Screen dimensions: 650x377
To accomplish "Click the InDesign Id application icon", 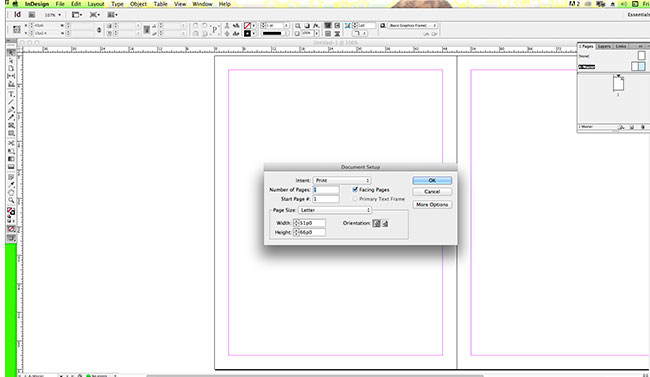I will point(17,15).
